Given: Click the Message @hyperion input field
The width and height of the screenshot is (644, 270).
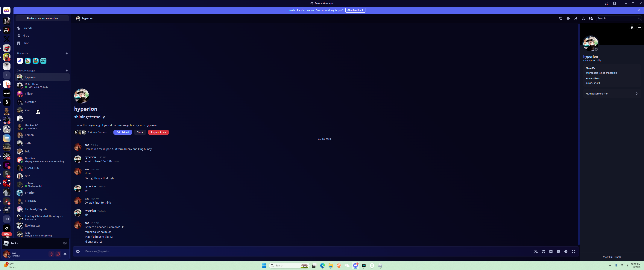Looking at the screenshot, I should 300,251.
